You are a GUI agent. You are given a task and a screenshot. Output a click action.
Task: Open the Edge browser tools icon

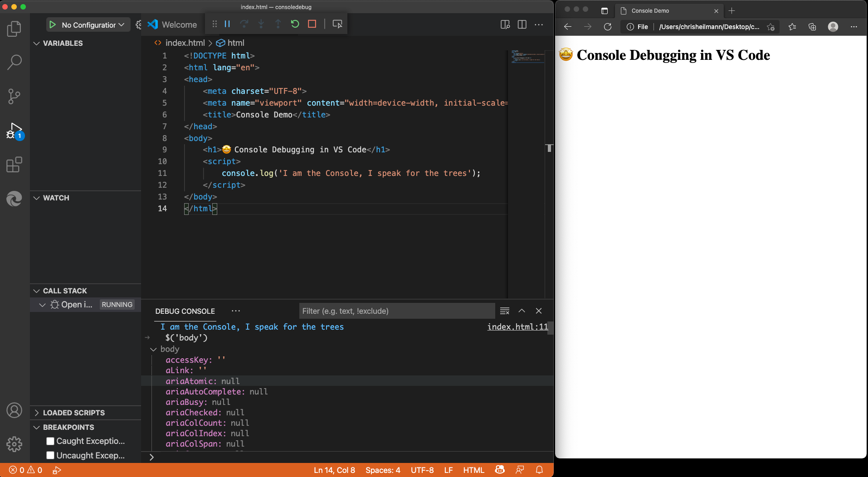pyautogui.click(x=14, y=199)
